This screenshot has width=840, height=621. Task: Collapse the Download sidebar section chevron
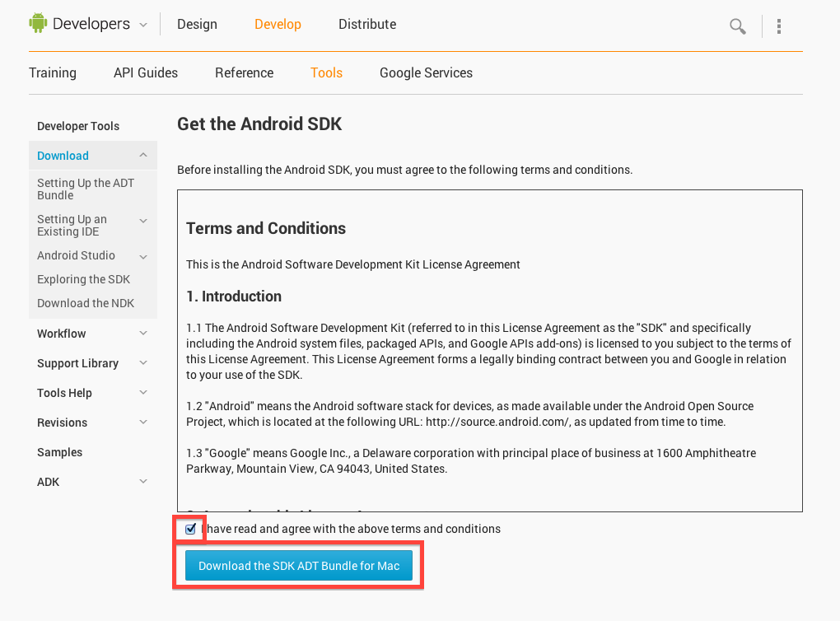pyautogui.click(x=143, y=155)
